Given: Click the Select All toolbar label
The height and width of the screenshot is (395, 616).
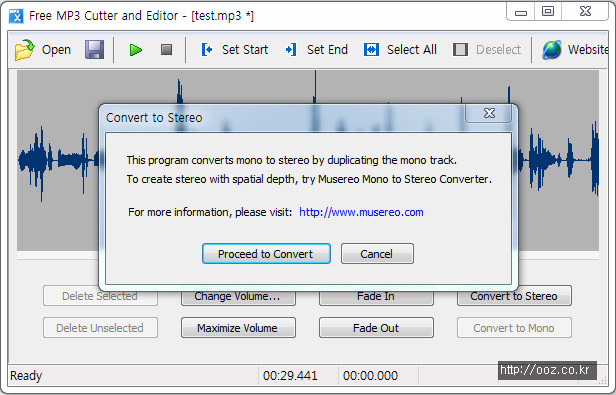Looking at the screenshot, I should pyautogui.click(x=412, y=50).
